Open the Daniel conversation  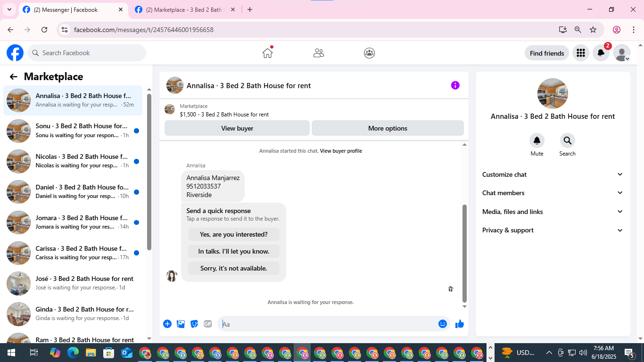tap(73, 192)
